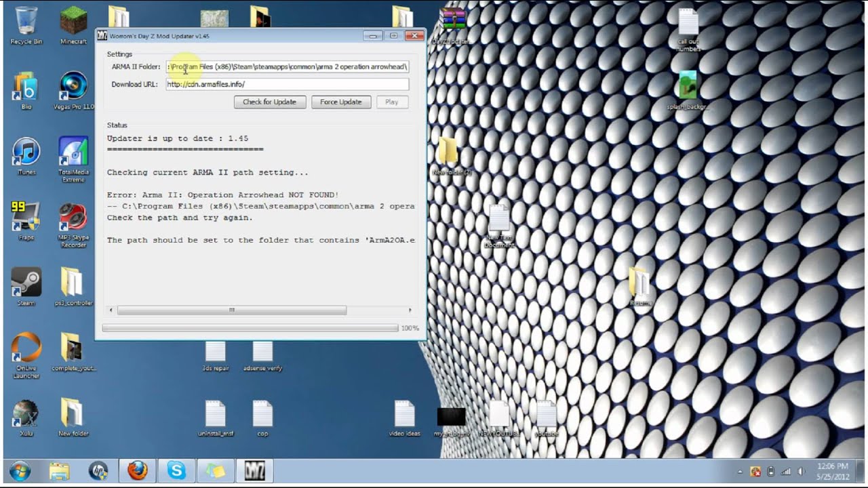Select the ps3_controller folder icon

coord(73,286)
